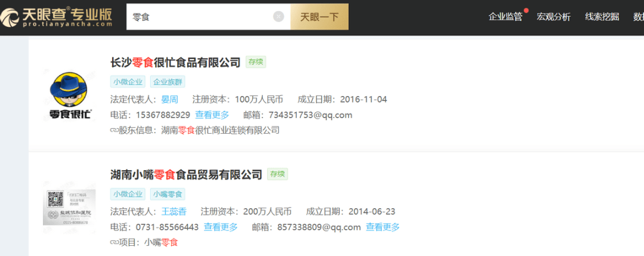This screenshot has height=256, width=644.
Task: Expand 查看更多 next to phone 0731-85566443
Action: click(221, 227)
